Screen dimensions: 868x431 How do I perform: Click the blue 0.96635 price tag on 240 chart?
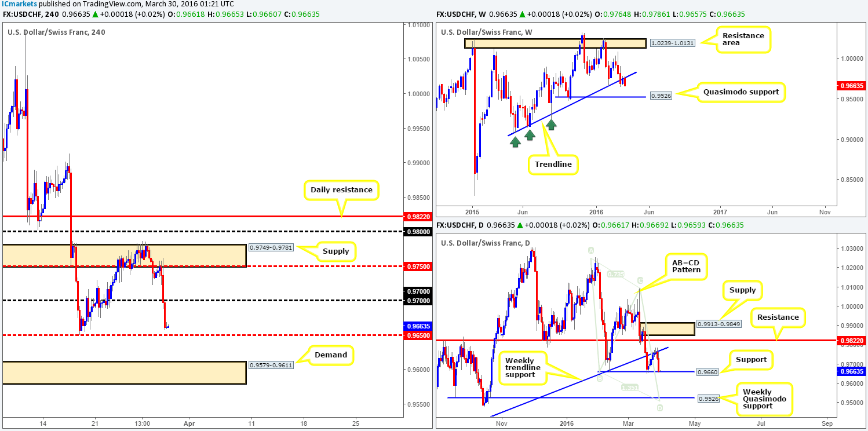[417, 326]
